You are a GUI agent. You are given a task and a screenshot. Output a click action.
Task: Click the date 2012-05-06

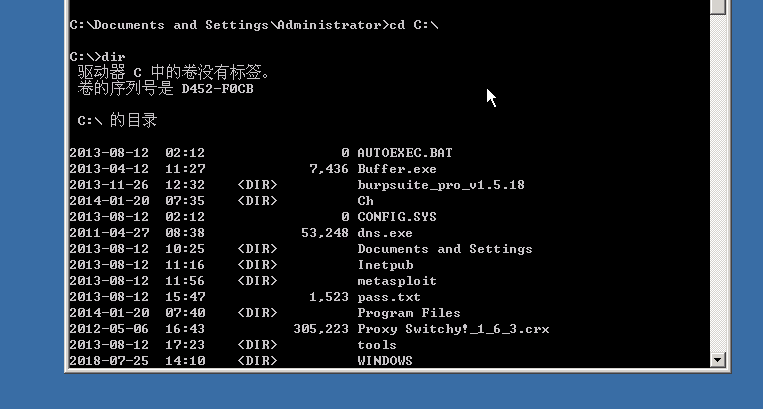pyautogui.click(x=109, y=329)
